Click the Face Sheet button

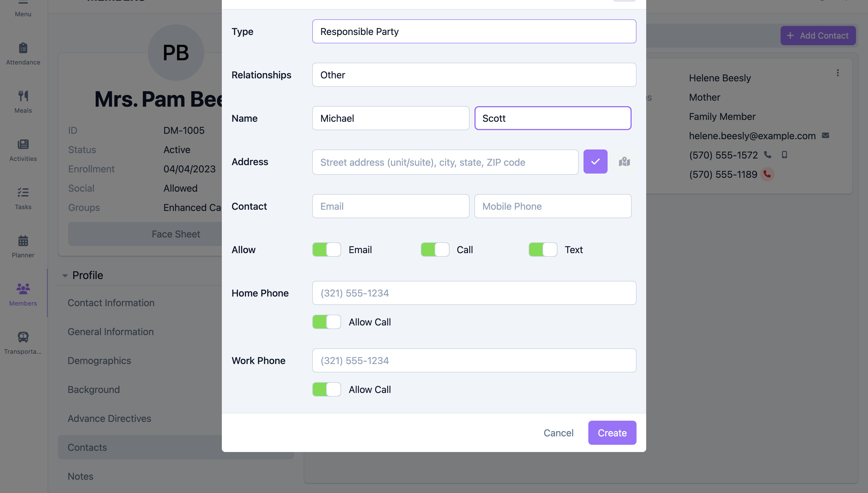(176, 234)
